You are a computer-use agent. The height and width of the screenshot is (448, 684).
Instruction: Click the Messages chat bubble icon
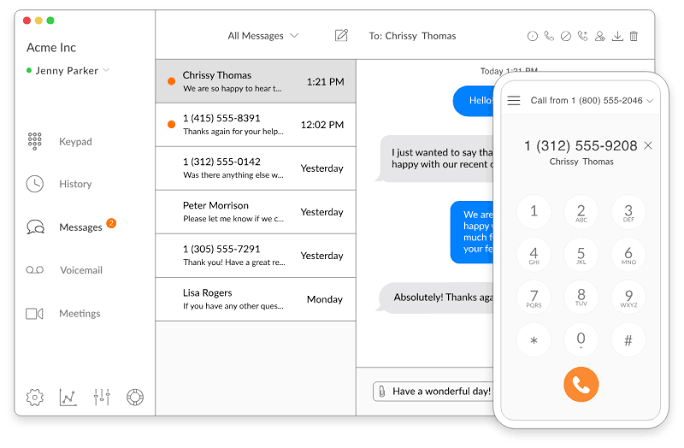tap(35, 227)
